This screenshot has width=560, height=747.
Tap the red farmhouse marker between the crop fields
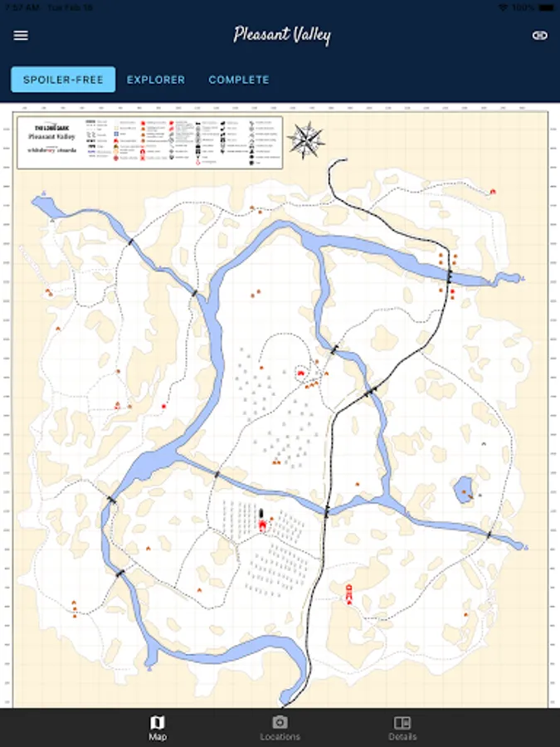tap(262, 526)
